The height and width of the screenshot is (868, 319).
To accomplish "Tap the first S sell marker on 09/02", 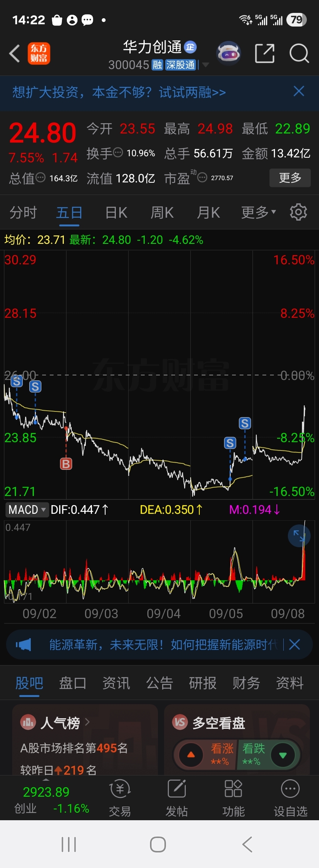I will [x=17, y=381].
